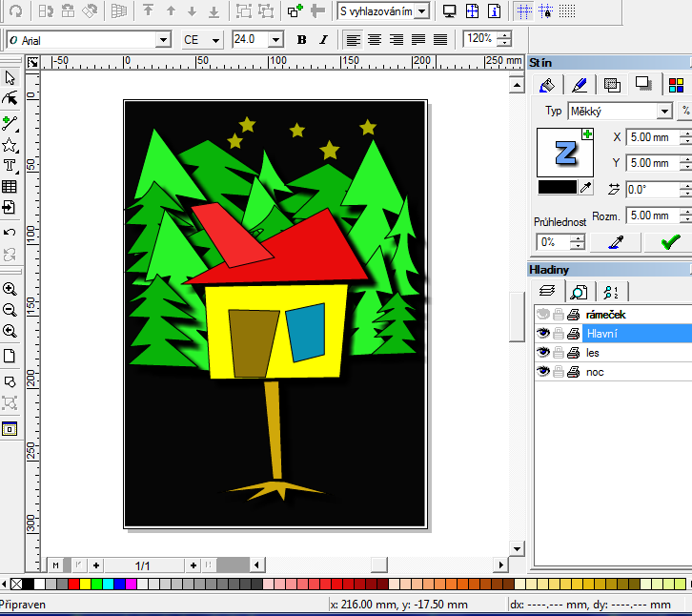Switch to the transparency tab
This screenshot has width=692, height=616.
coord(612,85)
